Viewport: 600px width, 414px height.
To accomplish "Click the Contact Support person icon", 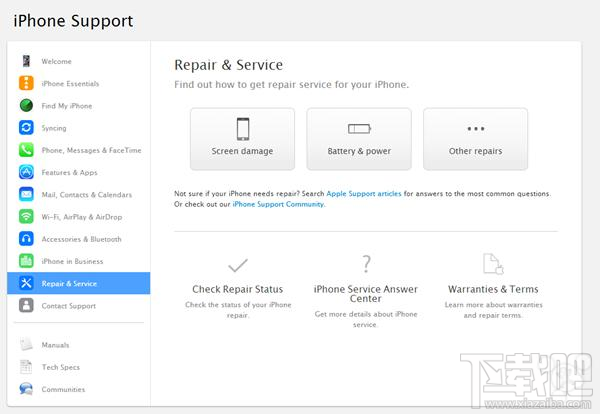I will point(26,305).
